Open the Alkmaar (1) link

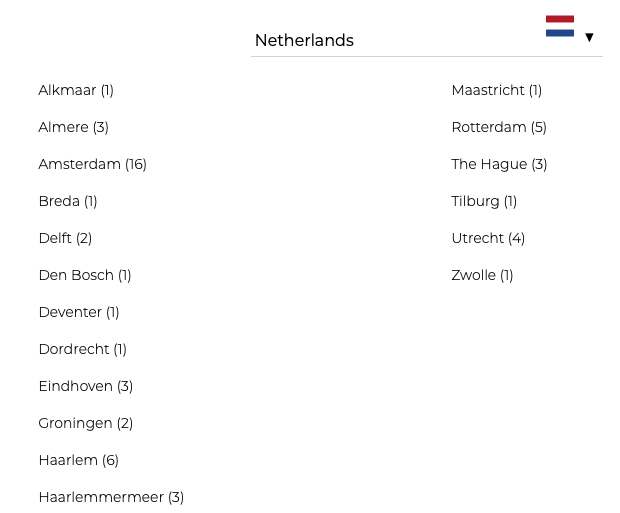coord(76,90)
